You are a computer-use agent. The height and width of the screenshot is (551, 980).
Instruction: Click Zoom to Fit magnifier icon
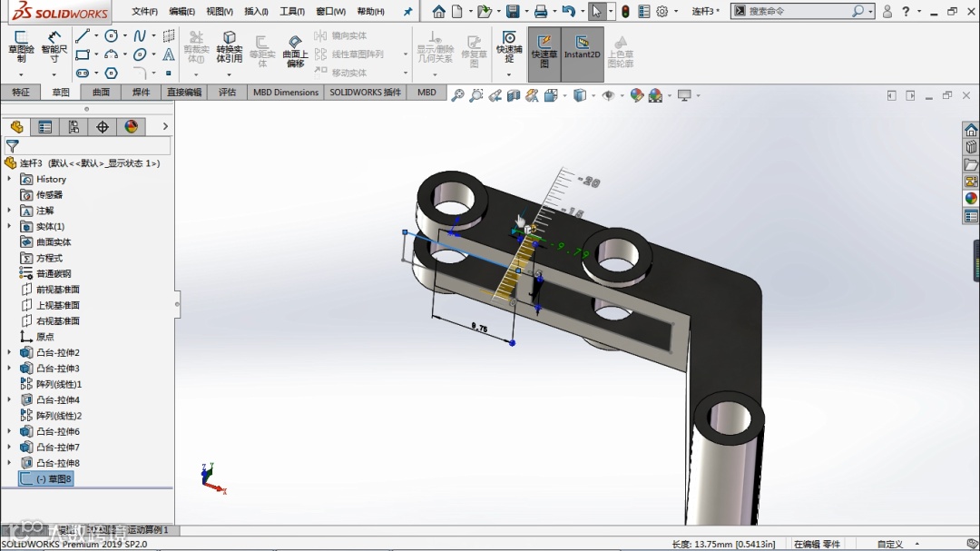(x=458, y=95)
